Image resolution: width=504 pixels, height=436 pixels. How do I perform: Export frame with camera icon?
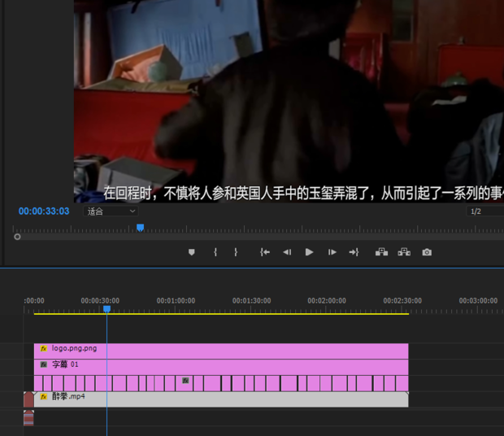click(427, 252)
